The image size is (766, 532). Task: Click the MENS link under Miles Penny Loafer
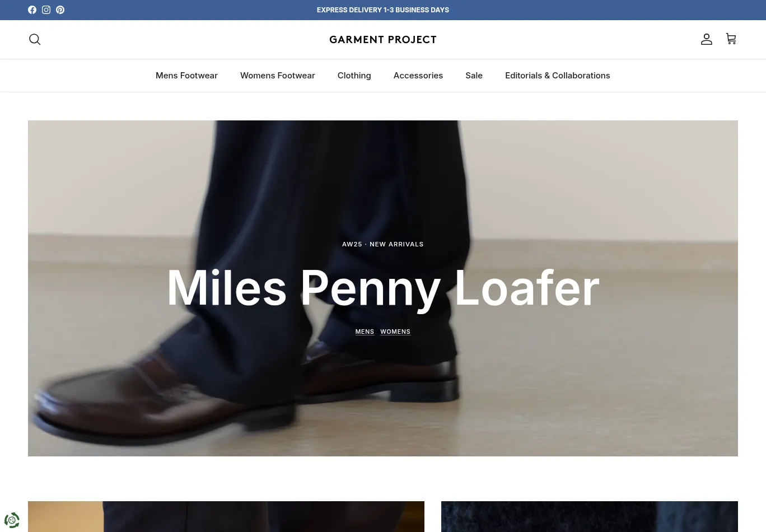(x=365, y=332)
